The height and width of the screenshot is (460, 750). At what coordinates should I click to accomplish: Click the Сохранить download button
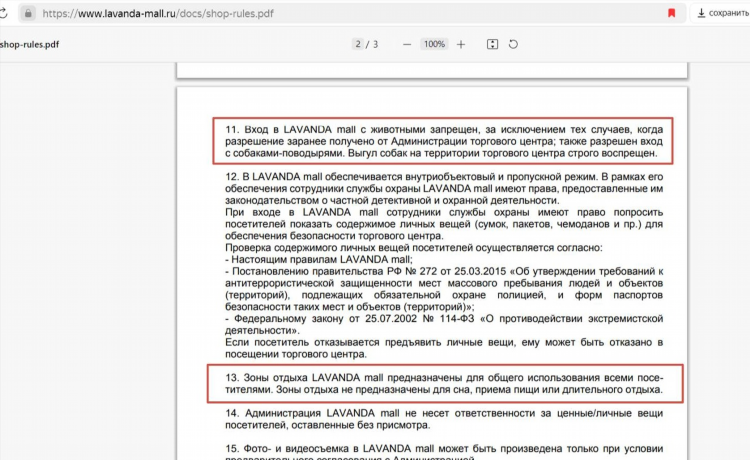point(722,13)
